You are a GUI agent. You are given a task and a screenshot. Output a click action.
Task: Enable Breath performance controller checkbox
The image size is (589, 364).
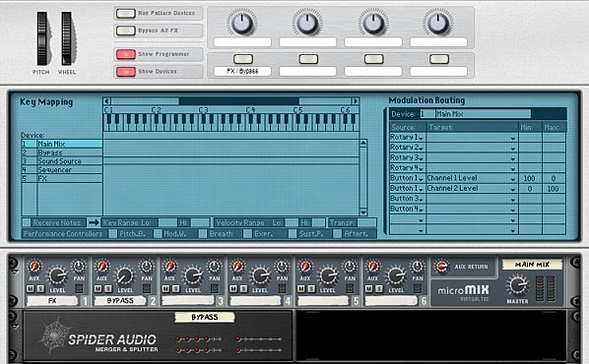click(203, 234)
